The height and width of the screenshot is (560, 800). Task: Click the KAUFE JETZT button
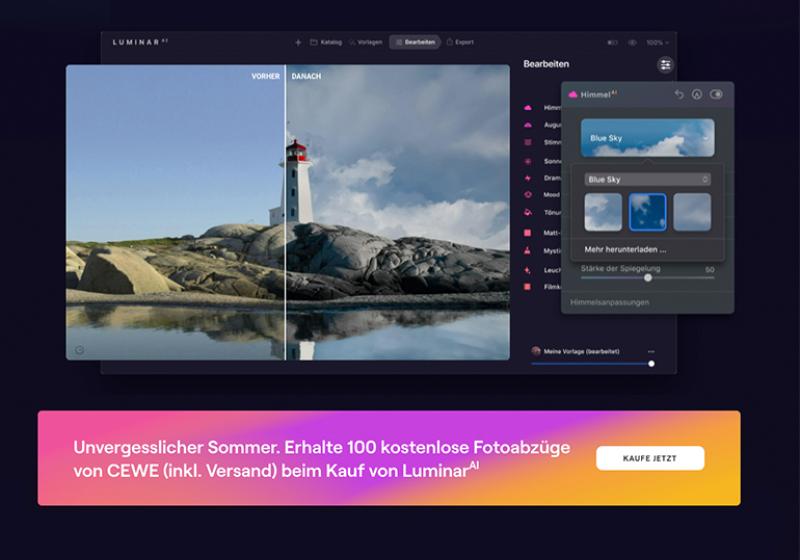(650, 458)
